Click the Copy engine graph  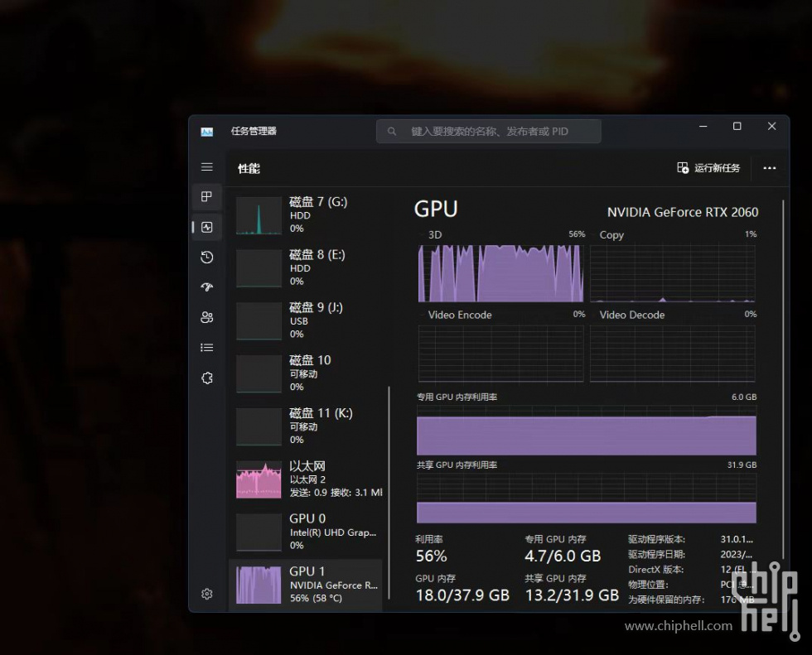click(x=673, y=273)
